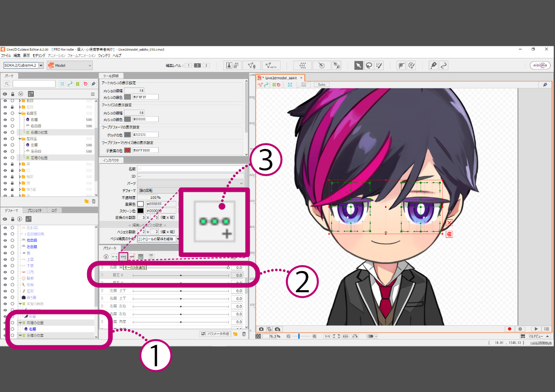Toggle visibility of 右瞳 in parts panel

5,120
